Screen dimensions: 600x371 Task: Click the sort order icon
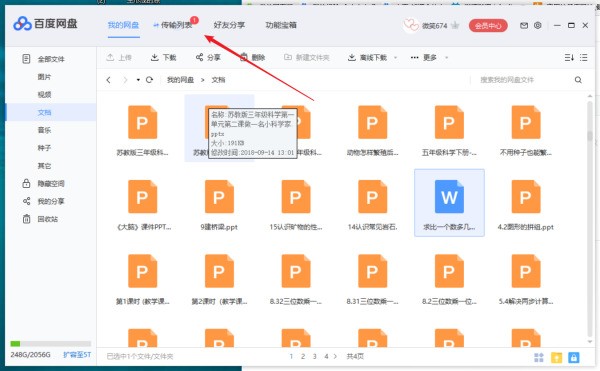point(569,57)
